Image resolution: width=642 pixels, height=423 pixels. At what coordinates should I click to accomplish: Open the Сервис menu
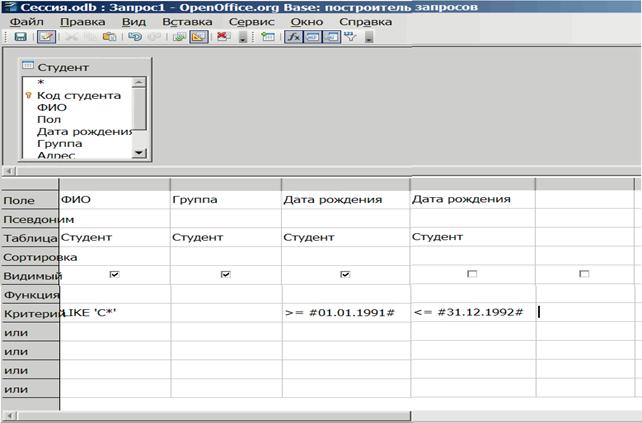click(251, 22)
